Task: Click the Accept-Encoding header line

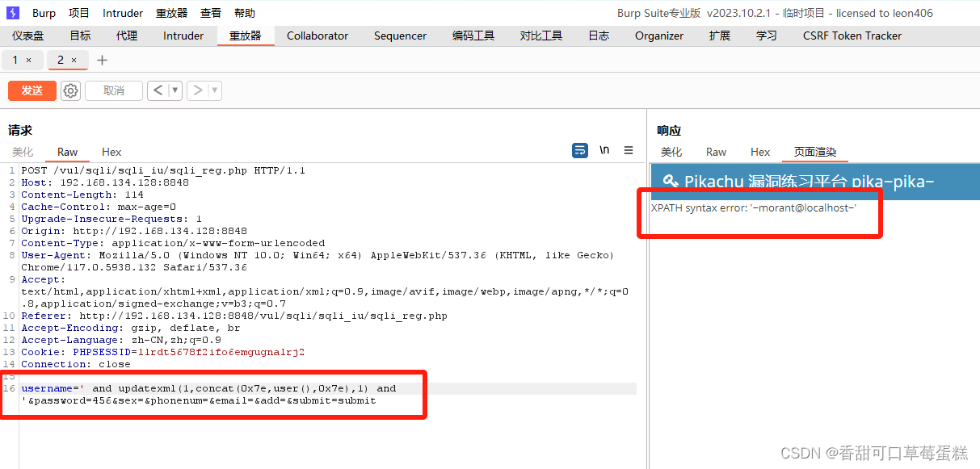Action: point(131,328)
